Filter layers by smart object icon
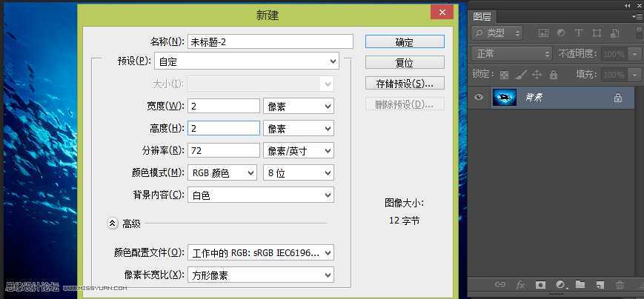This screenshot has height=299, width=644. (x=615, y=33)
